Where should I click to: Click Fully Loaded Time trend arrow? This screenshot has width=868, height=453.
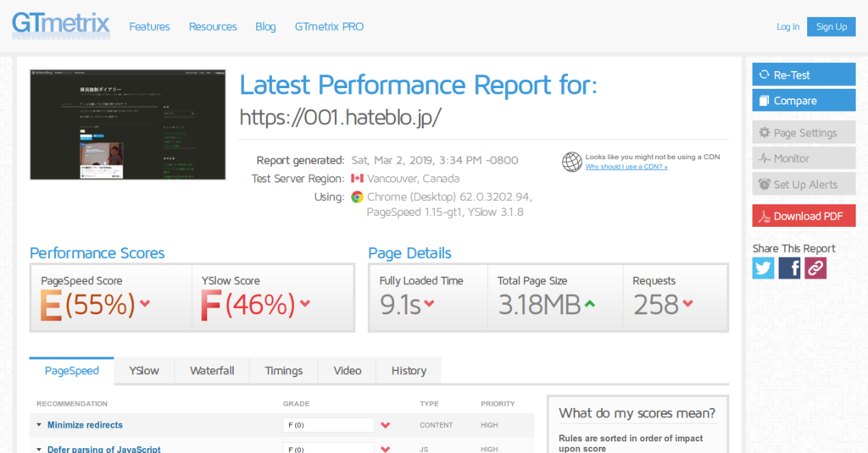(429, 303)
